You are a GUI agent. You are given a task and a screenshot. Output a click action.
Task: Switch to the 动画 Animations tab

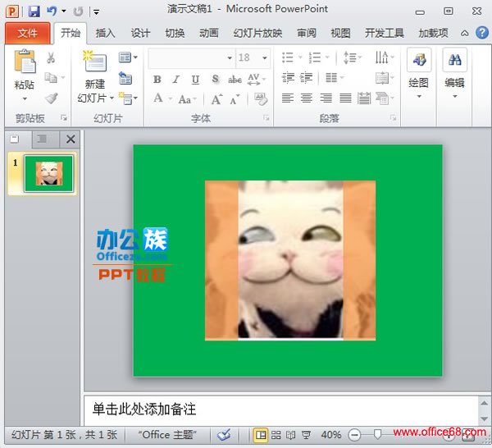[209, 33]
